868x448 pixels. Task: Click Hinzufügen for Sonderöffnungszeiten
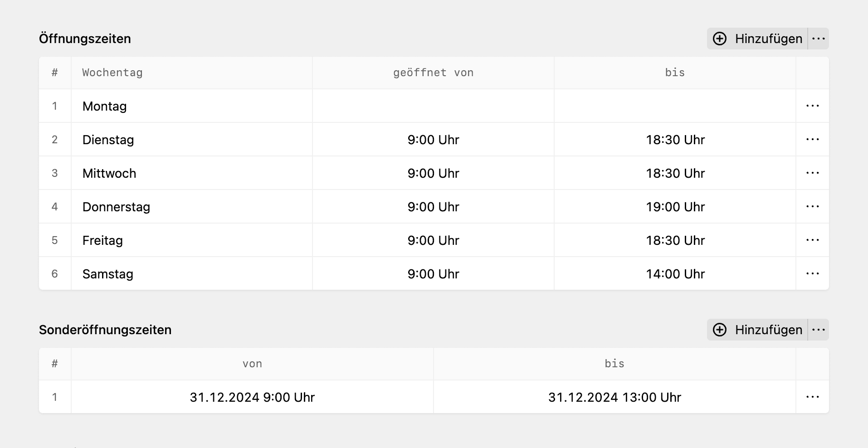(757, 330)
